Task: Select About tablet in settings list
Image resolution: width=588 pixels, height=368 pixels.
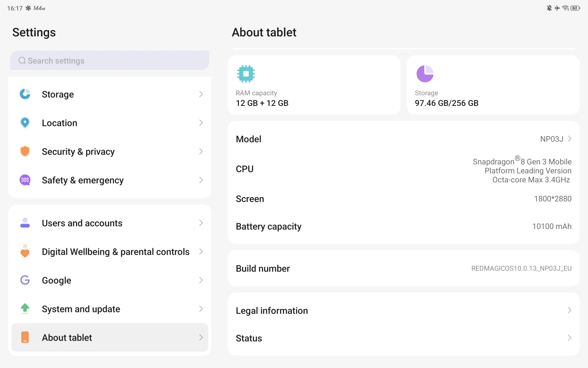Action: coord(109,337)
